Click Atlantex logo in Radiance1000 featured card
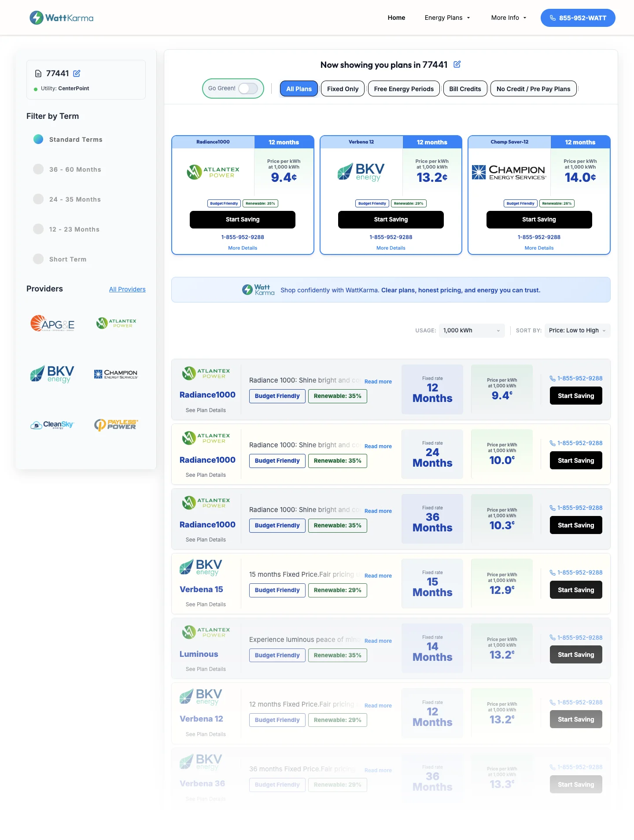Viewport: 634px width, 840px height. (x=213, y=172)
